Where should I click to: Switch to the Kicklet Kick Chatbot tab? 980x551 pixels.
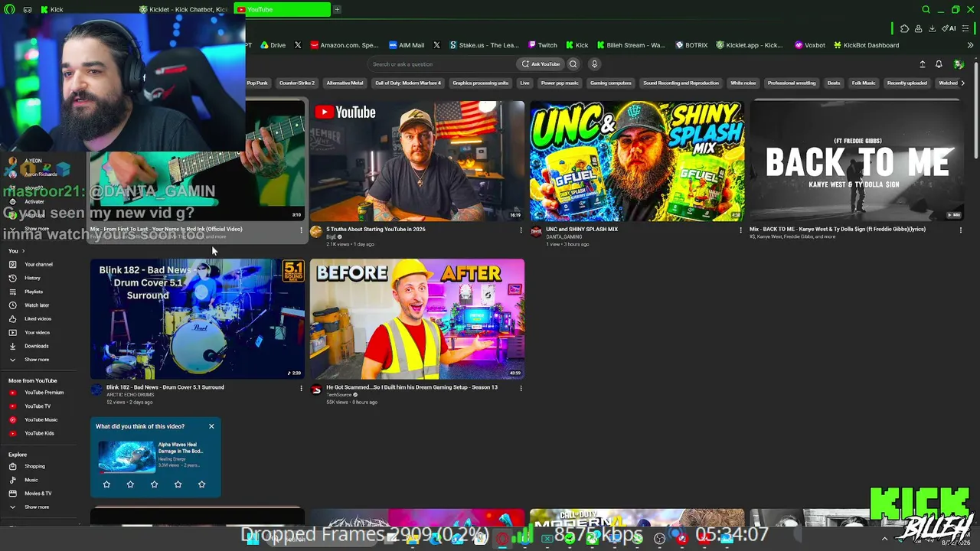(184, 10)
